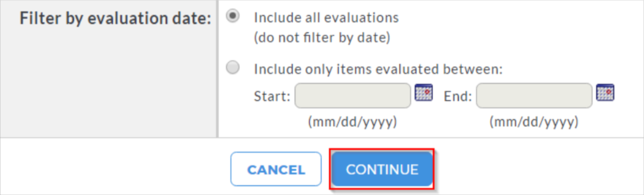Select 'Include only items evaluated between' radio button

pyautogui.click(x=232, y=67)
